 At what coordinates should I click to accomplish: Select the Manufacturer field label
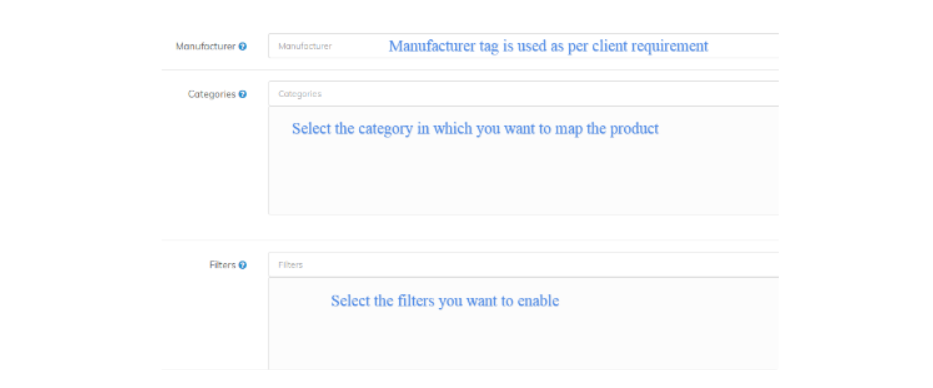point(206,46)
